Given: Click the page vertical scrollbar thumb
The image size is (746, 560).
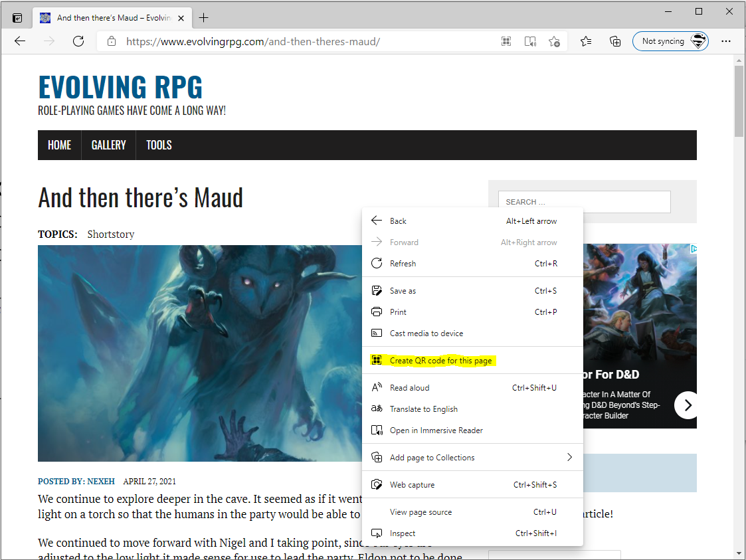Looking at the screenshot, I should pyautogui.click(x=739, y=101).
